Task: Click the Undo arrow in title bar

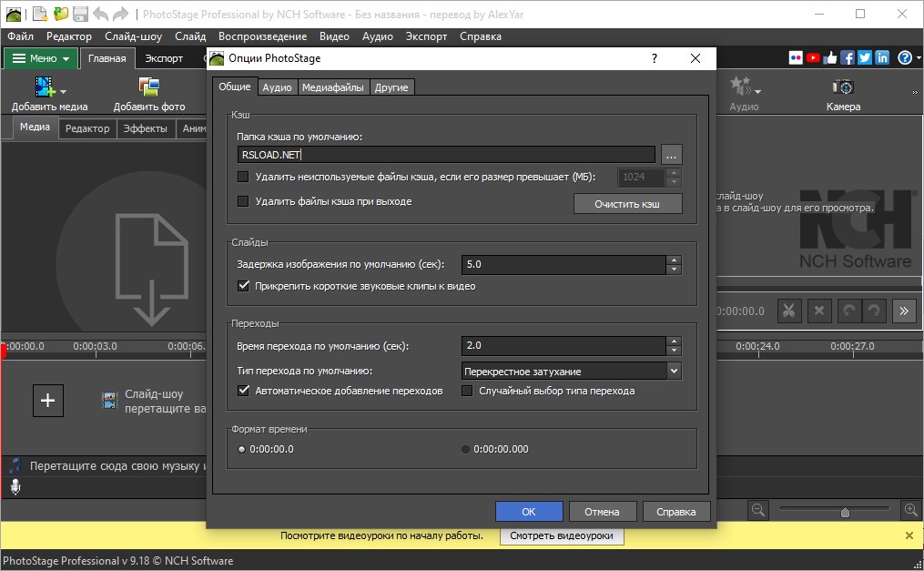Action: 100,14
